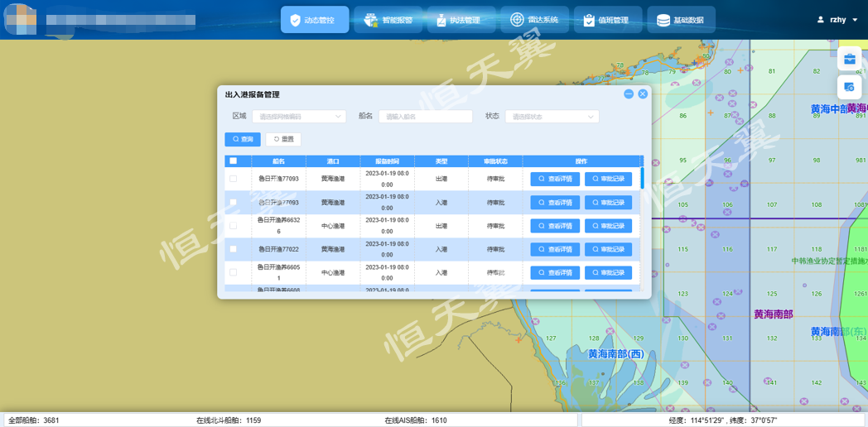868x427 pixels.
Task: Check the first row 鲁日开渔77093 出港 checkbox
Action: pos(234,179)
